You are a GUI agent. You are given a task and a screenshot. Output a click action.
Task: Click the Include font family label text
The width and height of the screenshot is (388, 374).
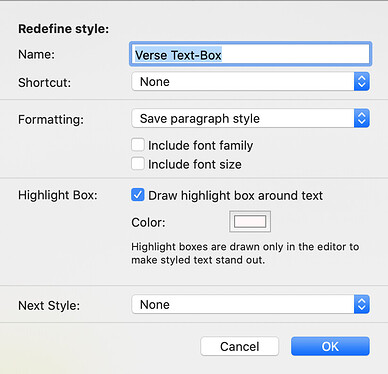[200, 146]
